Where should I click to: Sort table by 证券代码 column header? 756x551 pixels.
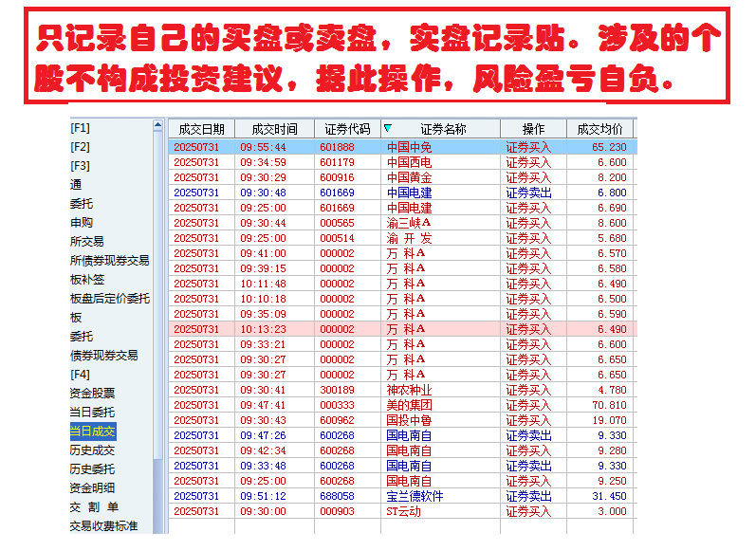point(347,129)
